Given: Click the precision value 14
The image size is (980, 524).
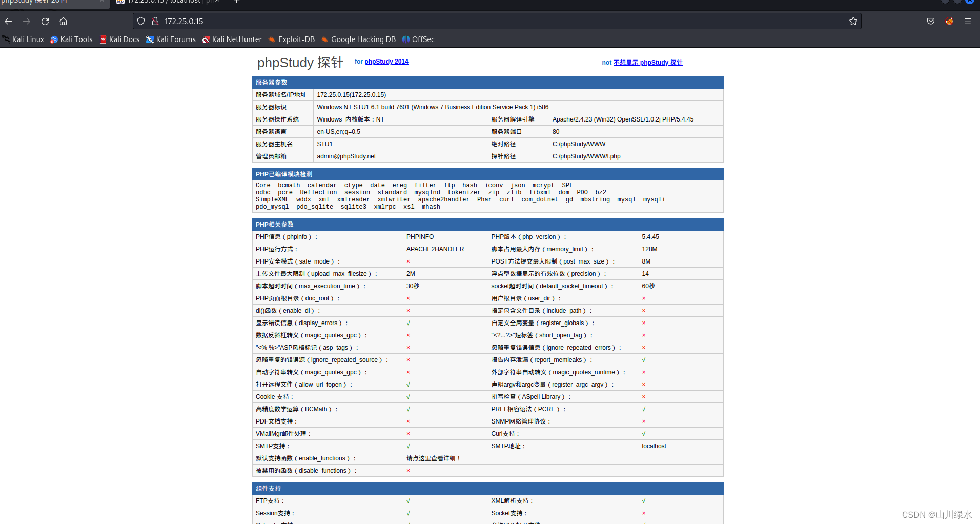Looking at the screenshot, I should pyautogui.click(x=645, y=274).
